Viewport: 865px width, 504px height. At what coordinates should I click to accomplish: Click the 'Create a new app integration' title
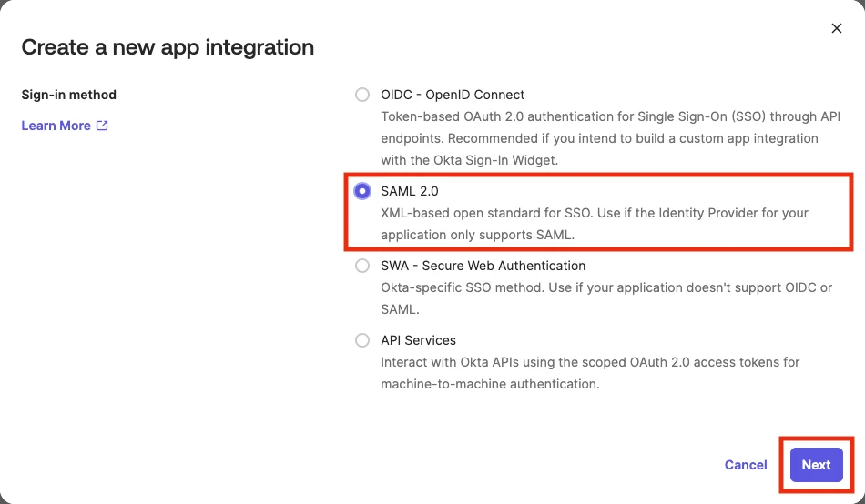[168, 47]
